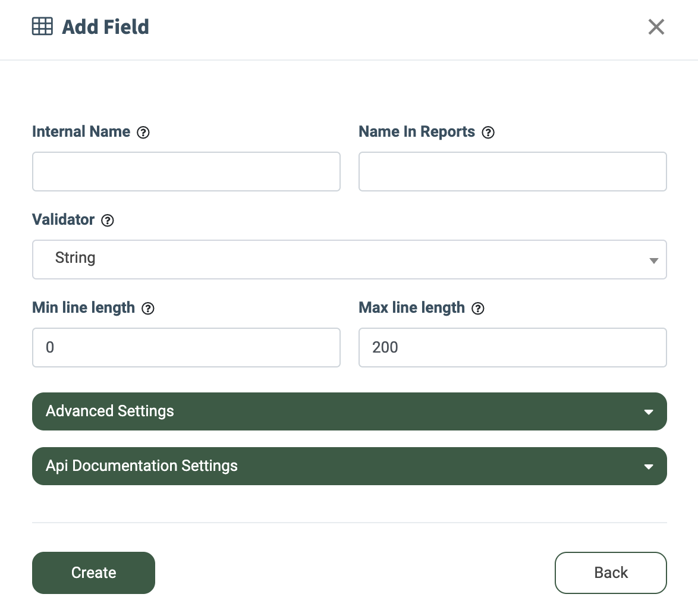The width and height of the screenshot is (698, 616).
Task: Click the arrow on Api Documentation Settings bar
Action: point(649,467)
